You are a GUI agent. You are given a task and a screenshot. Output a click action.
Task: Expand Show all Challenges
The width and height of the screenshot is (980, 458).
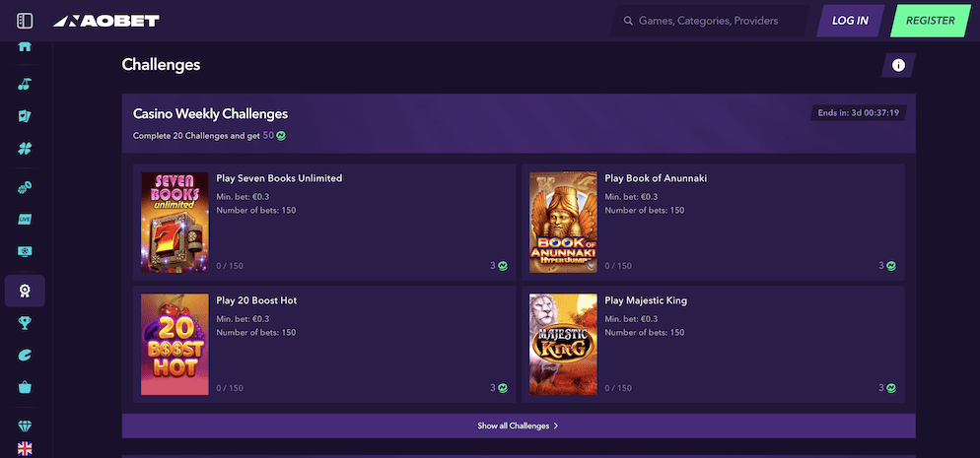point(518,425)
